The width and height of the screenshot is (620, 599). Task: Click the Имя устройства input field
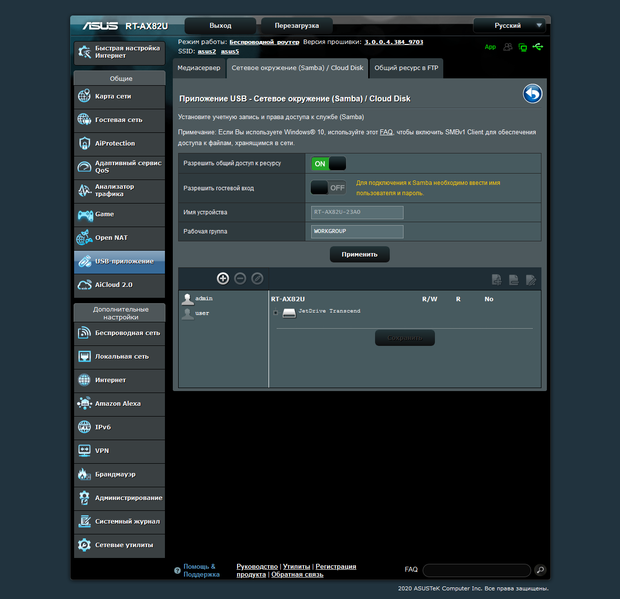pyautogui.click(x=357, y=212)
